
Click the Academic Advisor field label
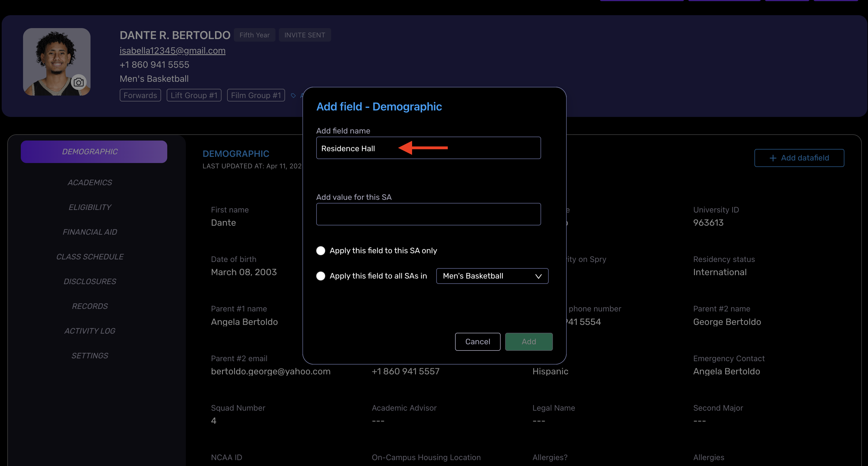tap(404, 408)
